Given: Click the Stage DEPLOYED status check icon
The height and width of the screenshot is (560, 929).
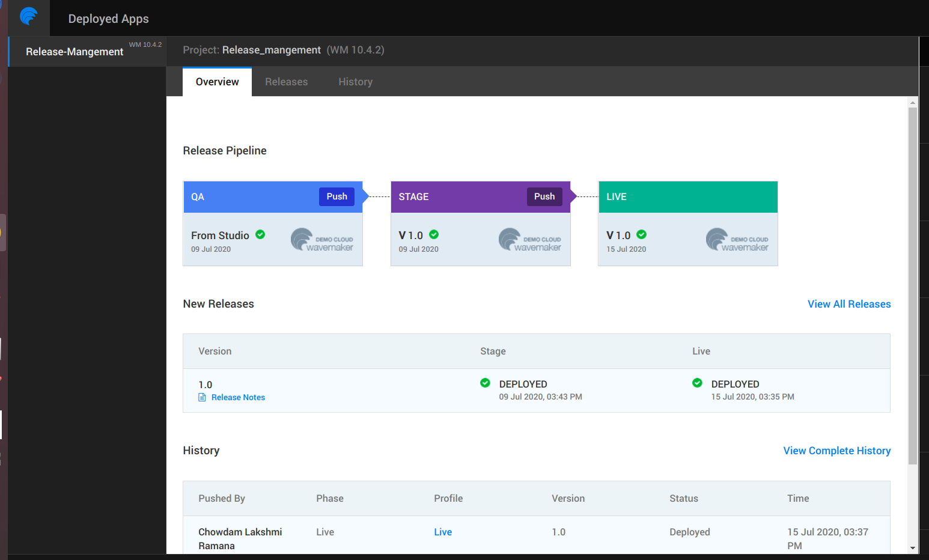Looking at the screenshot, I should (485, 383).
